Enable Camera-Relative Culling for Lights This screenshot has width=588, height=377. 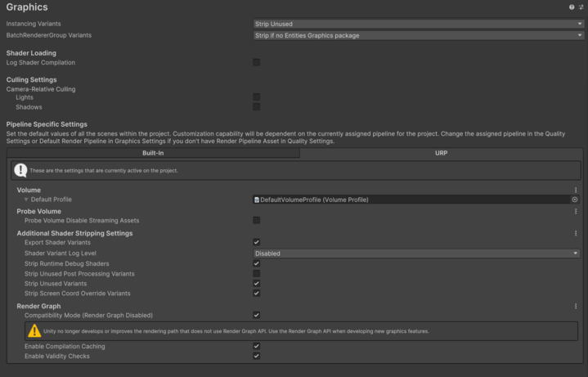(257, 97)
